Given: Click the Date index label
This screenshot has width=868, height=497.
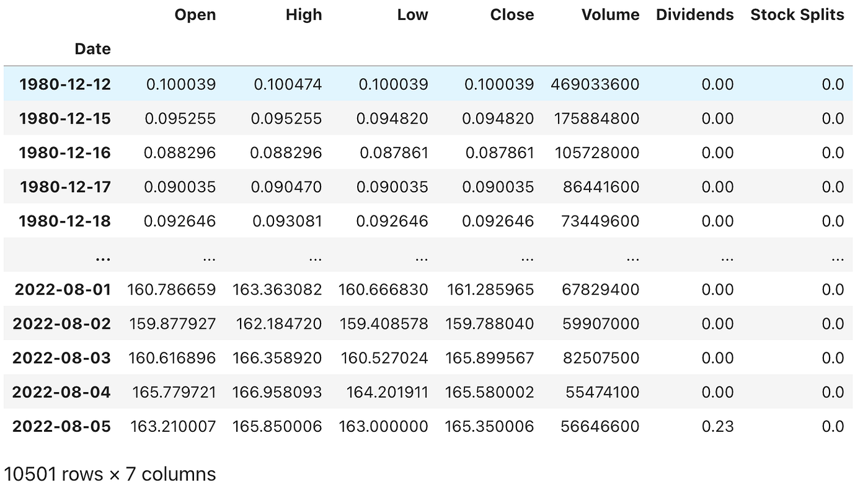Looking at the screenshot, I should (x=92, y=49).
